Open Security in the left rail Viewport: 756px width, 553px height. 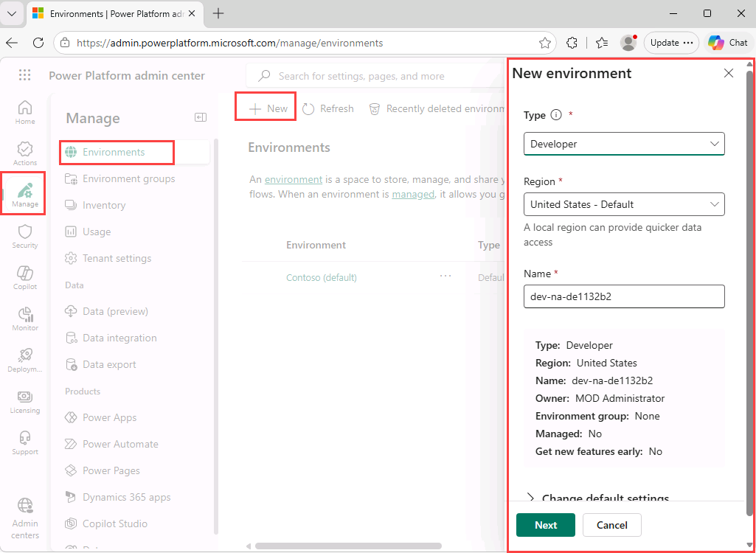pyautogui.click(x=24, y=236)
